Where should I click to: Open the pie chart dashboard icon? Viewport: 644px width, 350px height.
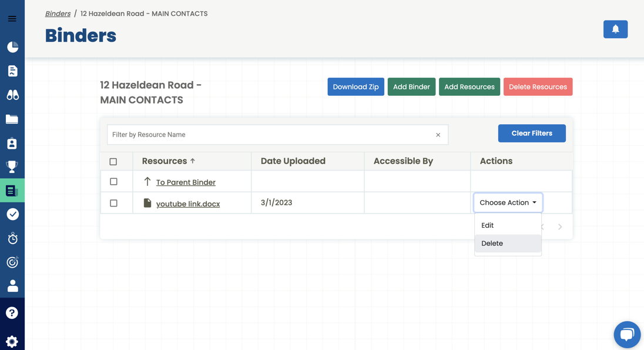point(12,47)
